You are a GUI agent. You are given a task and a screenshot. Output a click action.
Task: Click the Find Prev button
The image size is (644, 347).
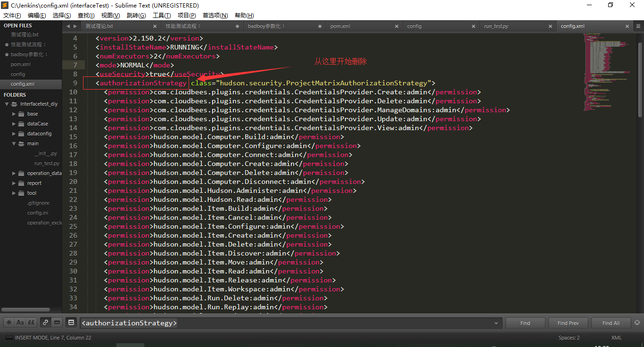568,323
